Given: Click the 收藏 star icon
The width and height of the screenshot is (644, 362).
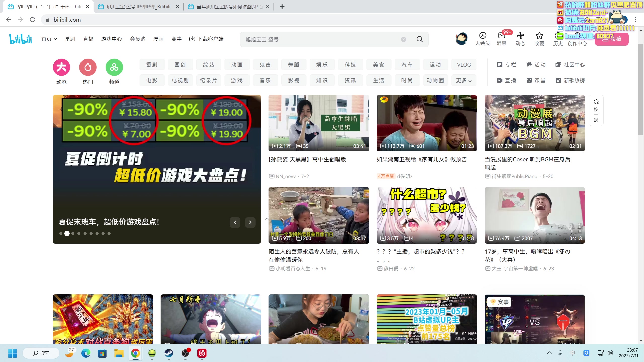Looking at the screenshot, I should tap(539, 36).
